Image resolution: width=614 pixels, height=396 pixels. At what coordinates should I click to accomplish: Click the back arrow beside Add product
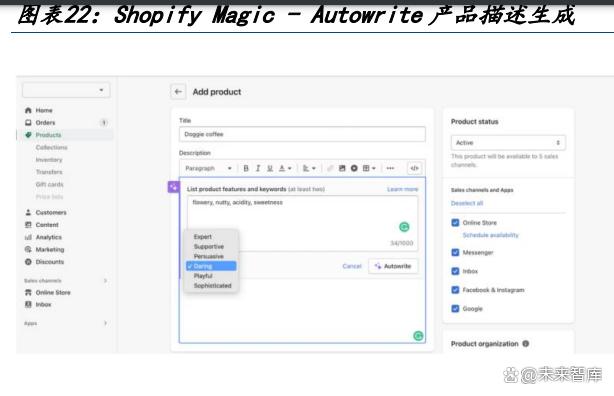tap(178, 92)
